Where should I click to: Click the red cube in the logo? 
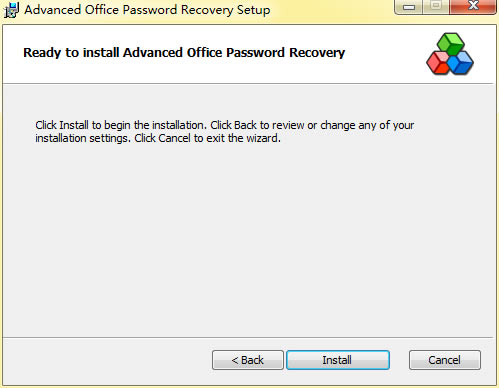tap(438, 63)
